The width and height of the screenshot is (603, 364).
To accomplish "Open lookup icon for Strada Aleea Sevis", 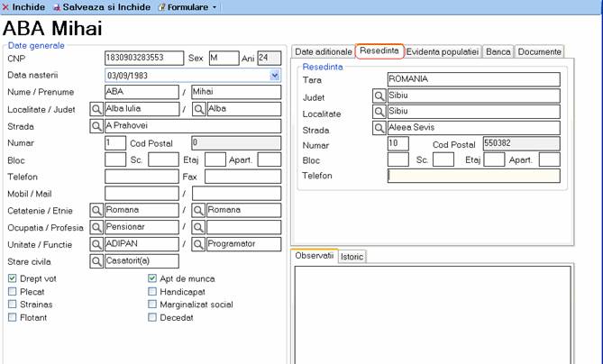I will click(379, 129).
